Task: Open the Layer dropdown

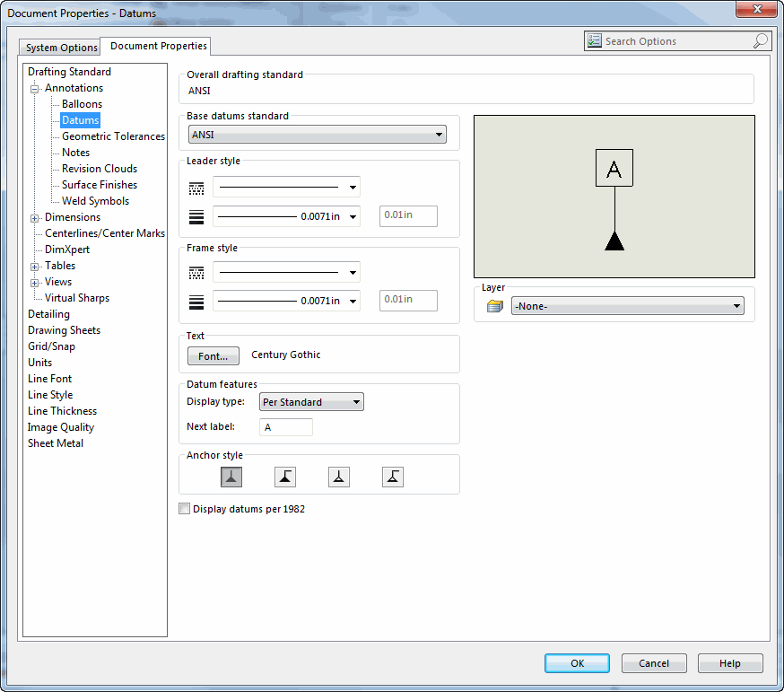Action: [x=628, y=306]
